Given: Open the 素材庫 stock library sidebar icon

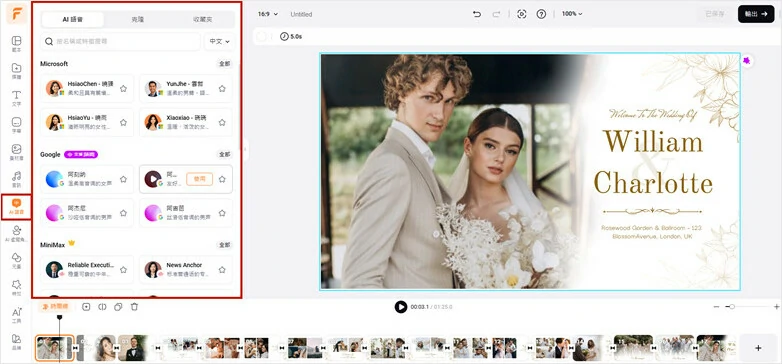Looking at the screenshot, I should click(16, 152).
